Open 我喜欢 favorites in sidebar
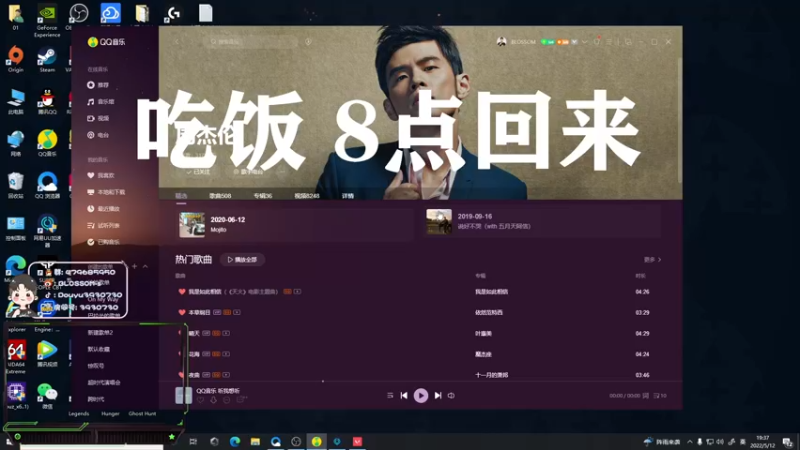 click(x=101, y=176)
